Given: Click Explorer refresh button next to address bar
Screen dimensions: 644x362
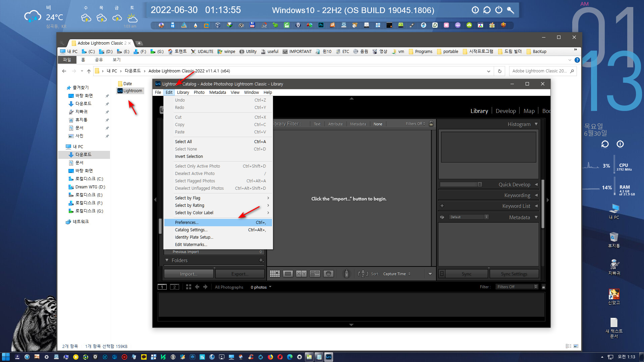Looking at the screenshot, I should pyautogui.click(x=499, y=71).
